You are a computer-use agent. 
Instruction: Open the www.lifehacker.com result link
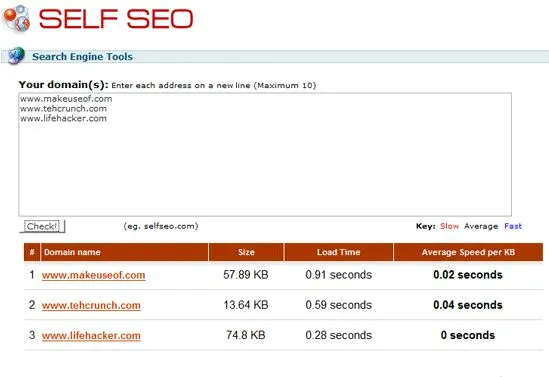(91, 336)
